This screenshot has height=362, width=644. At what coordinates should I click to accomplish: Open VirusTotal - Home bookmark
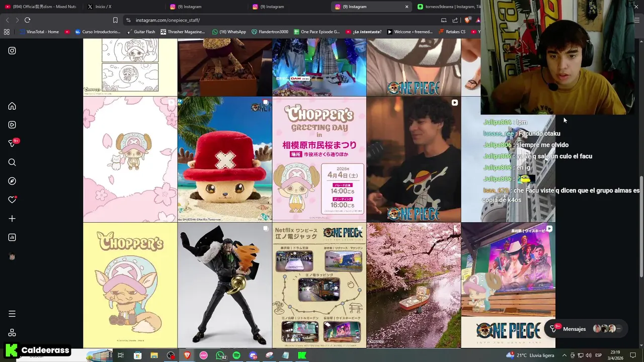tap(39, 32)
